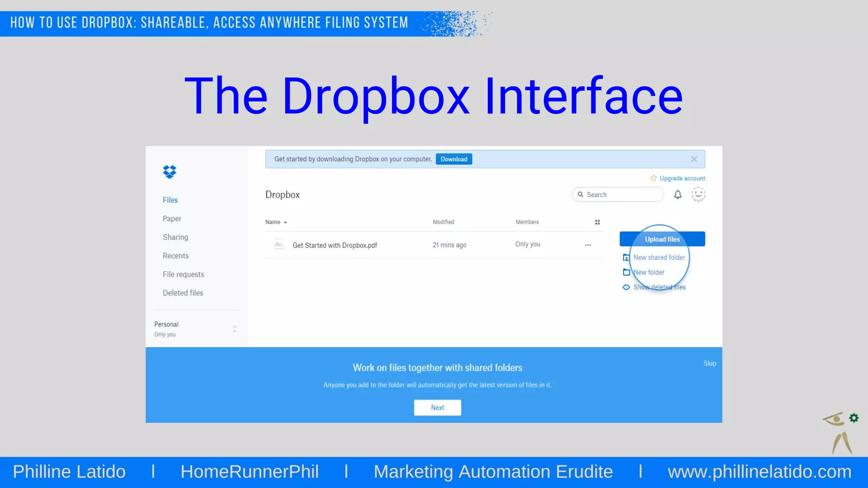Image resolution: width=868 pixels, height=488 pixels.
Task: Open File requests in the sidebar
Action: point(184,274)
